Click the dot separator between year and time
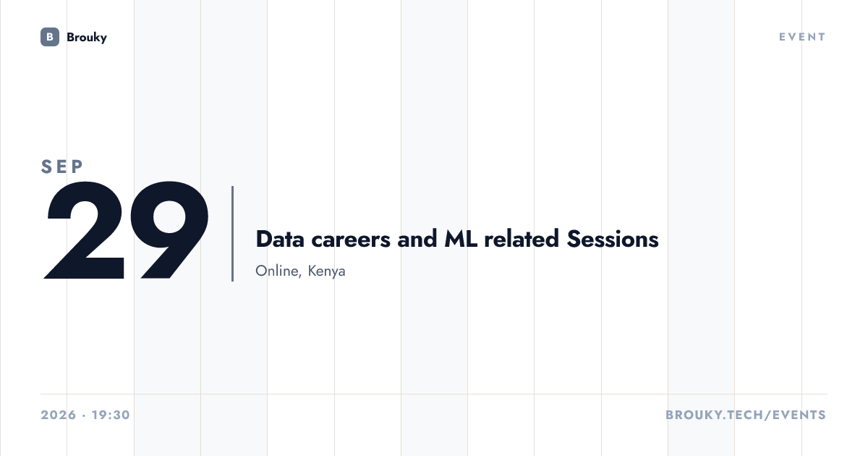The width and height of the screenshot is (868, 456). pos(84,415)
